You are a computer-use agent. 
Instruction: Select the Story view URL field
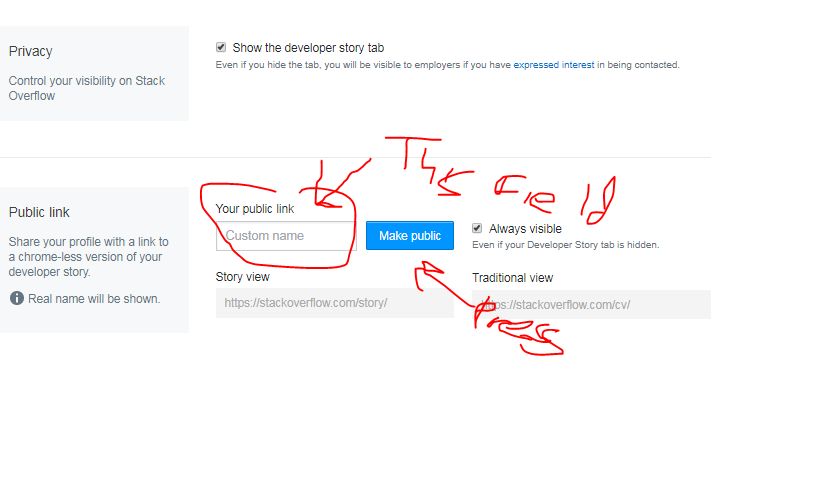pyautogui.click(x=334, y=303)
